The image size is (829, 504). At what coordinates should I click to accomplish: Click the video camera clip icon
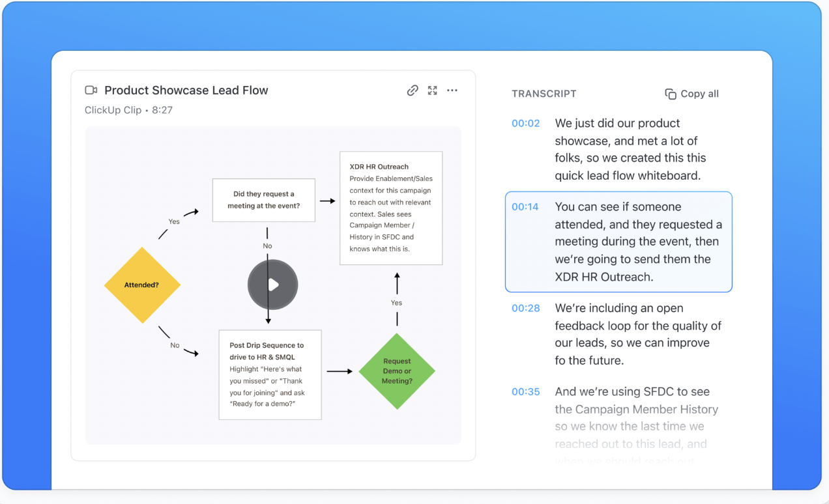(x=91, y=91)
